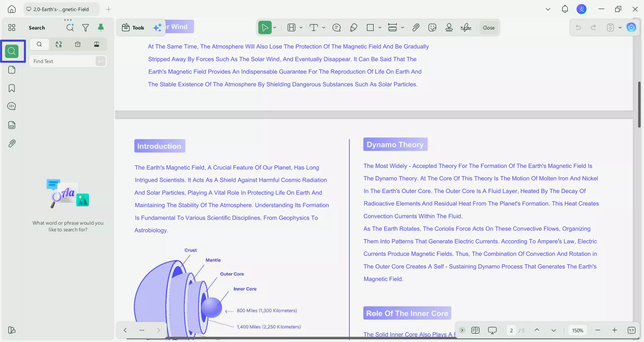
Task: Go to previous view with left chevron
Action: click(125, 330)
